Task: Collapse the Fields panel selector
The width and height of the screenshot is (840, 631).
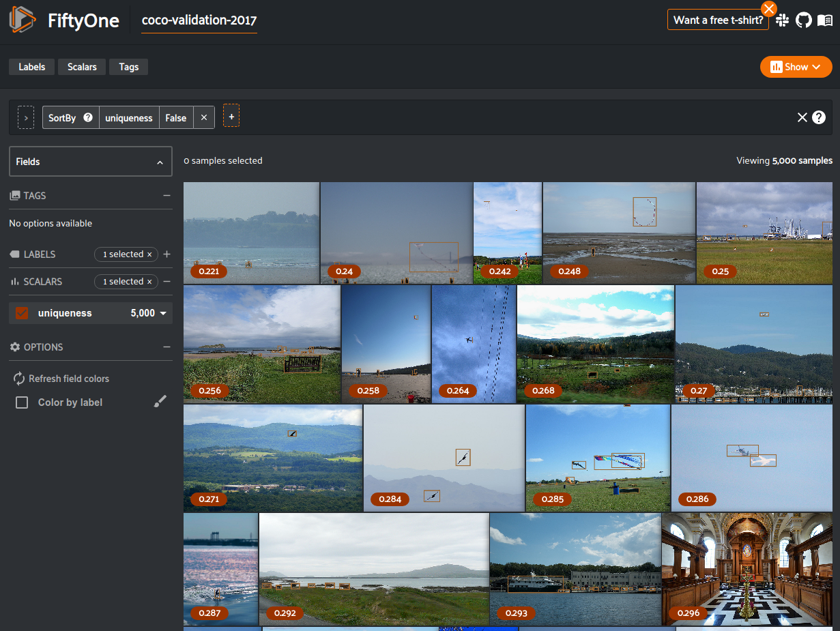Action: pyautogui.click(x=160, y=162)
